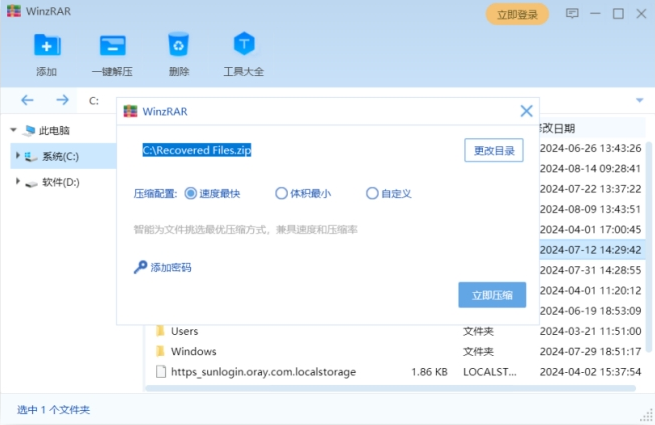Click the 修改日期 column header
Viewport: 655px width, 425px height.
click(557, 128)
